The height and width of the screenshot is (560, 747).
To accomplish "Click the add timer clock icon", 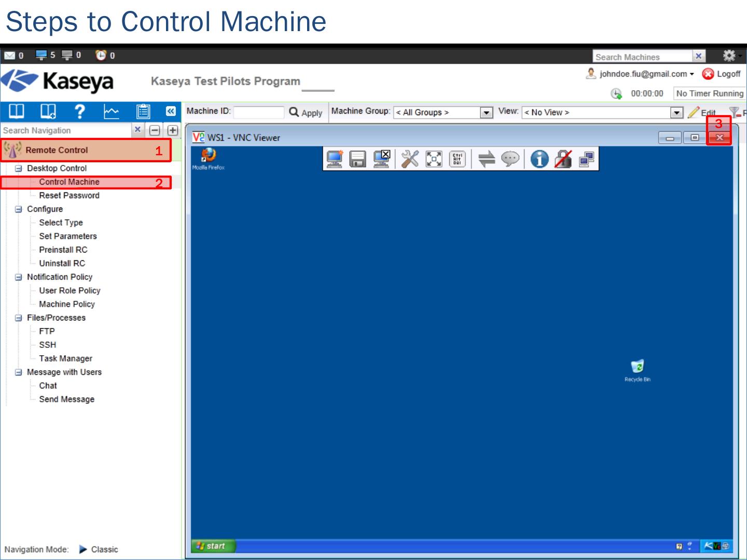I will click(616, 93).
